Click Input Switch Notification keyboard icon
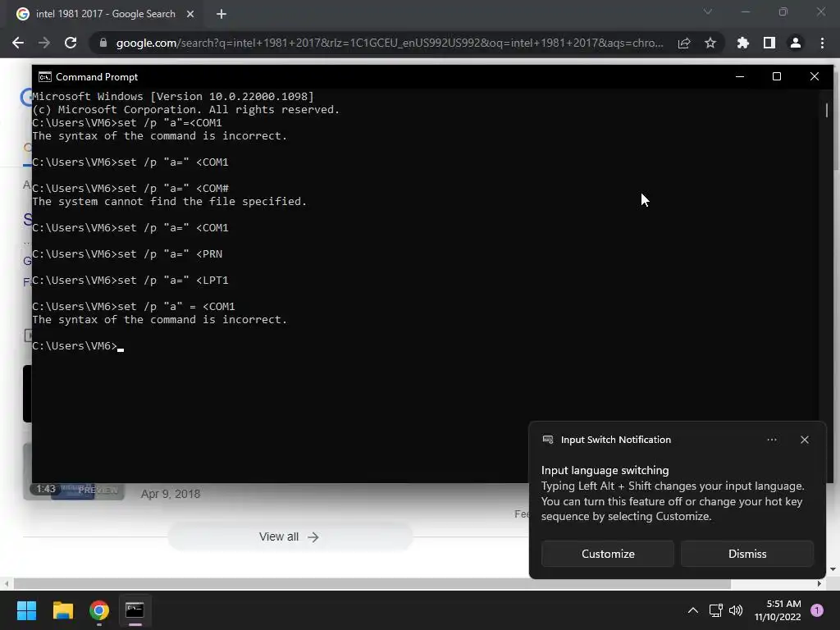The height and width of the screenshot is (630, 840). (548, 440)
